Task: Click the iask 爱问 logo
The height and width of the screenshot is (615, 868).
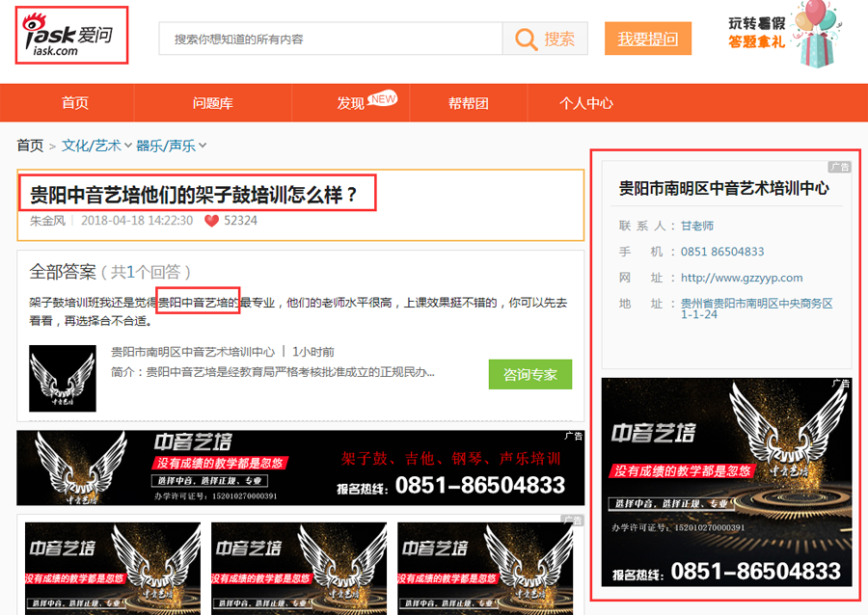Action: click(x=68, y=36)
